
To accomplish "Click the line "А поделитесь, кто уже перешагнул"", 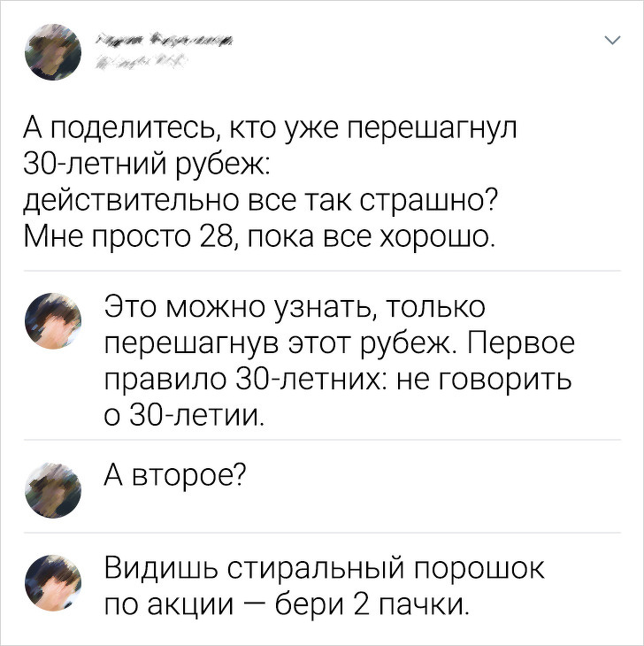I will (268, 131).
